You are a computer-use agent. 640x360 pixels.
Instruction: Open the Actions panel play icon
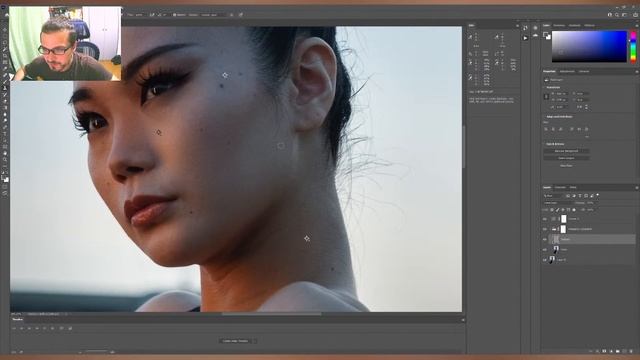pos(525,38)
